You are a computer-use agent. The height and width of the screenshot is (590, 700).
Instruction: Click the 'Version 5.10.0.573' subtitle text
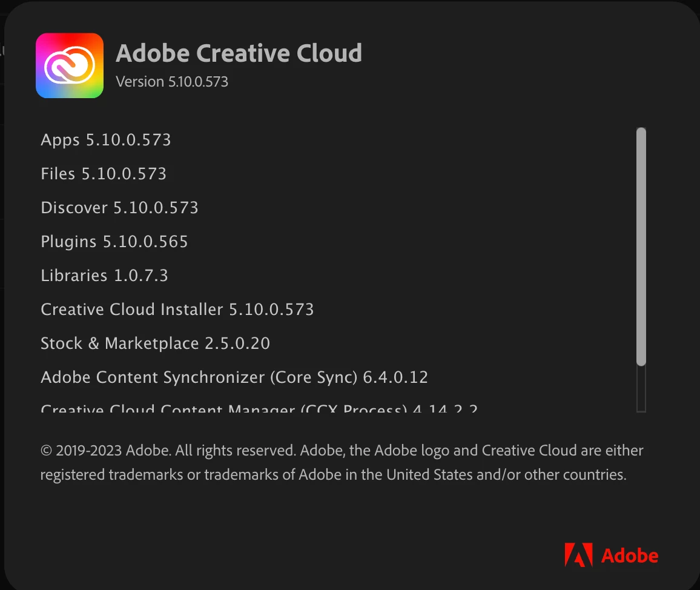click(x=172, y=82)
